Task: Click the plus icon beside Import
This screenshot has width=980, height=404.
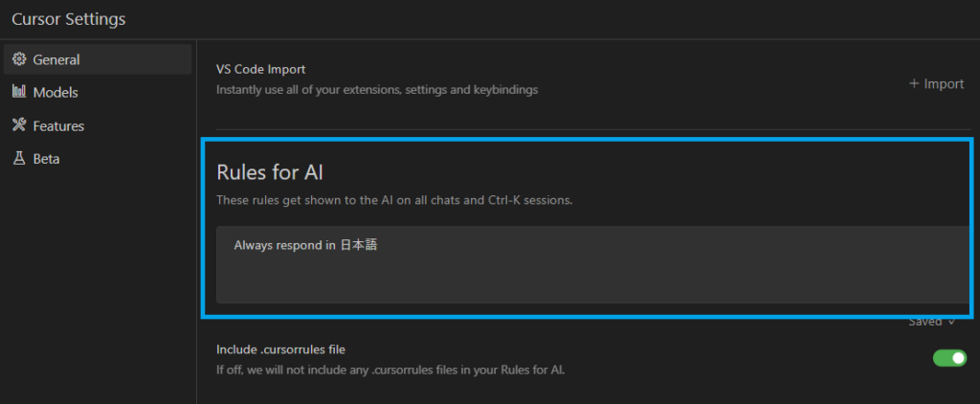Action: pos(914,84)
